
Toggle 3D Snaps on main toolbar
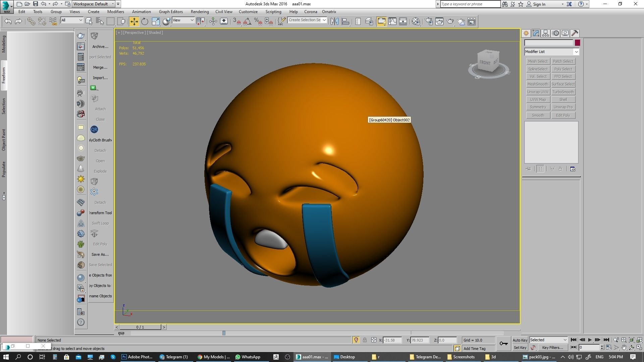click(x=237, y=21)
